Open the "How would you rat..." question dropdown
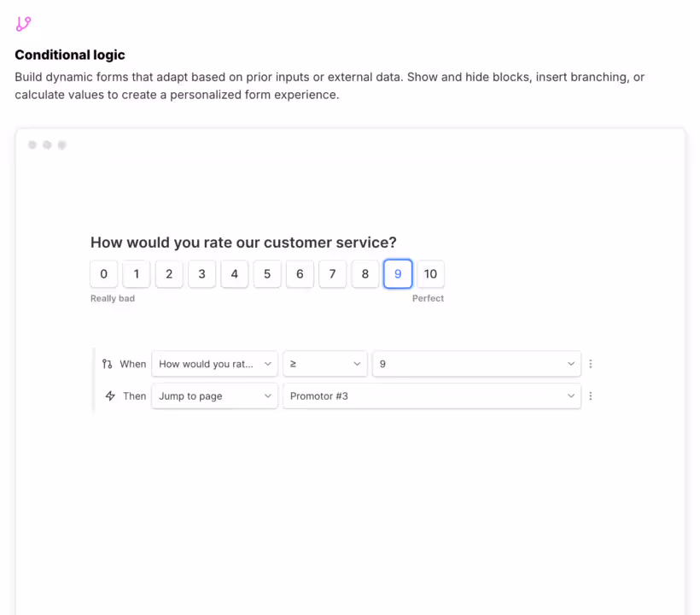The width and height of the screenshot is (700, 615). click(214, 363)
